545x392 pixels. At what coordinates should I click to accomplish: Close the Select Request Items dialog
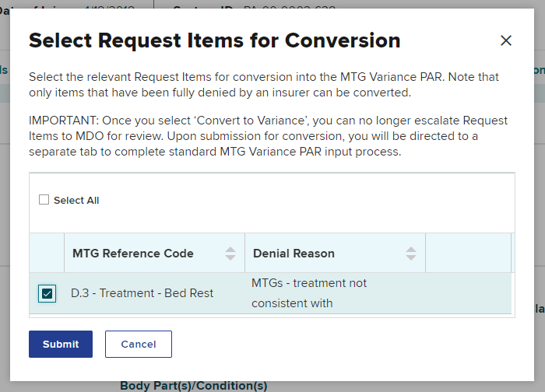tap(506, 40)
